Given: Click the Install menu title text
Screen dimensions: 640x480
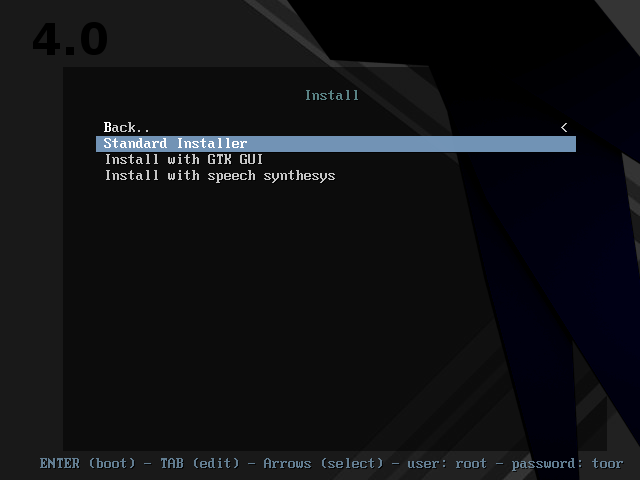Looking at the screenshot, I should (331, 96).
